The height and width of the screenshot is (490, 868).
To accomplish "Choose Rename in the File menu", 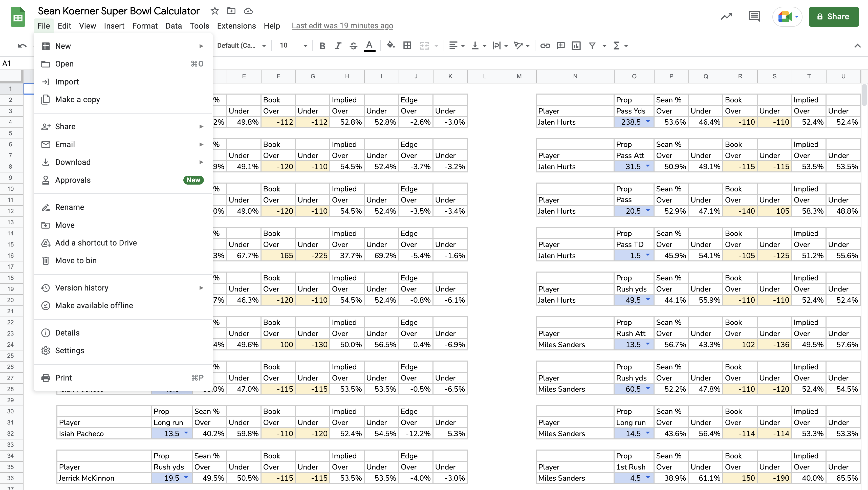I will pos(123,207).
